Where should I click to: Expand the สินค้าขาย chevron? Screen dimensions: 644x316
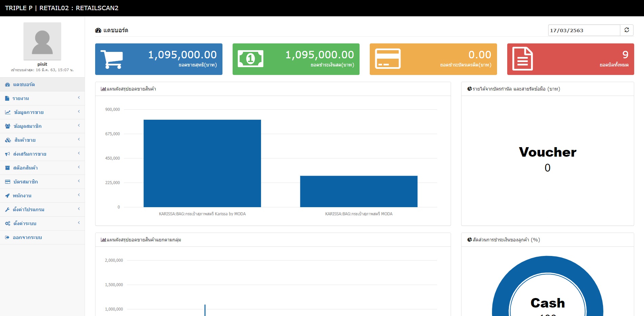[79, 139]
